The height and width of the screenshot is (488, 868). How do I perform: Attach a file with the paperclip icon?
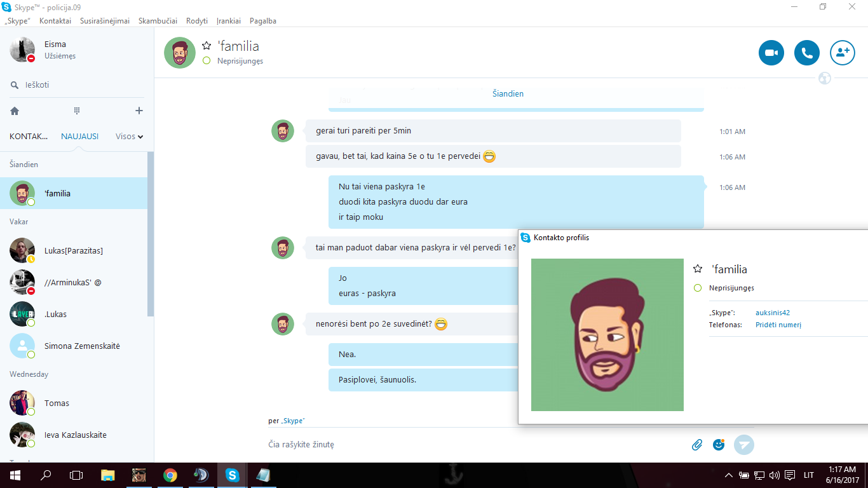point(697,445)
